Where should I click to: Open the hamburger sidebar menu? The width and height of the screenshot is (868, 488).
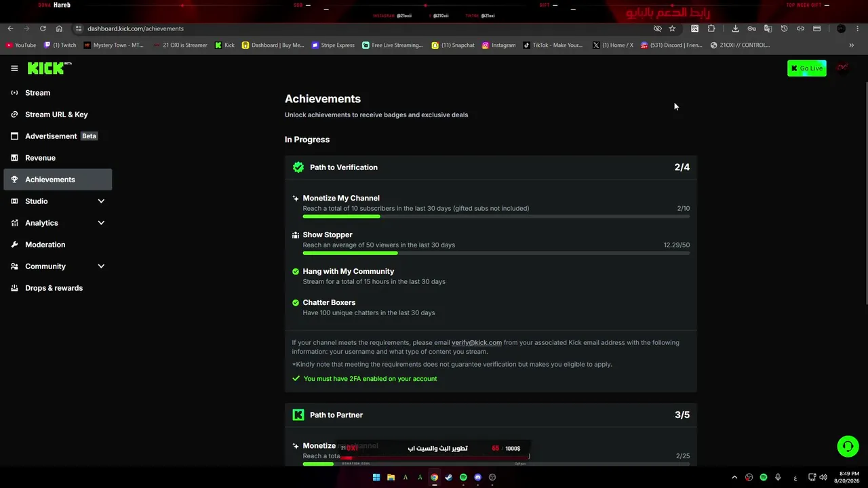[x=14, y=68]
